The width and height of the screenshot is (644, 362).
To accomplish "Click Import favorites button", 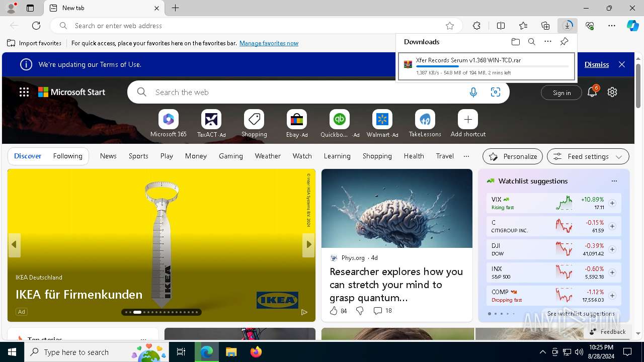I will click(34, 43).
